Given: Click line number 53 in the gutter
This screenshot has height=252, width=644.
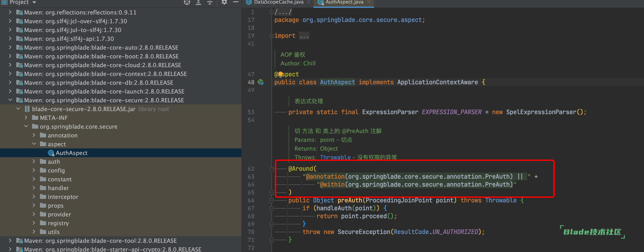Looking at the screenshot, I should coord(251,112).
